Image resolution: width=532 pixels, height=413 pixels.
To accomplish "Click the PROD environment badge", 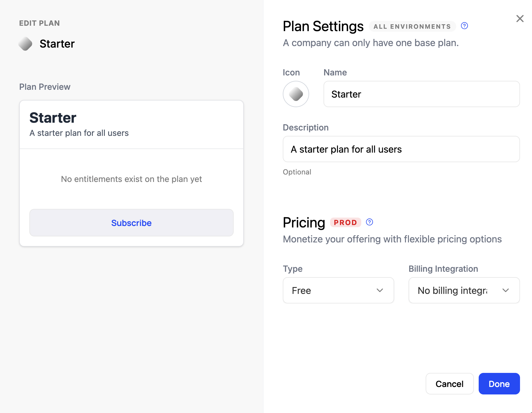I will [x=346, y=222].
